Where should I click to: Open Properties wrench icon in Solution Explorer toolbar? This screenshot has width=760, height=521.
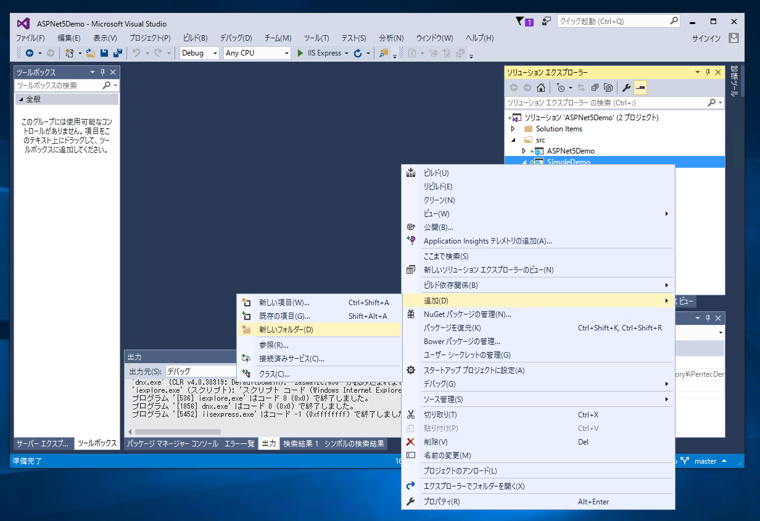(626, 88)
